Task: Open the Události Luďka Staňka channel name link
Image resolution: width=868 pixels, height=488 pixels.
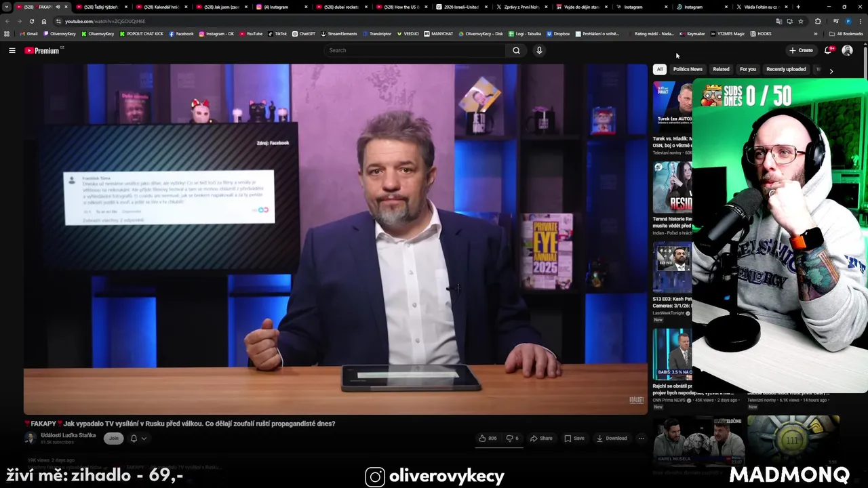Action: click(68, 435)
